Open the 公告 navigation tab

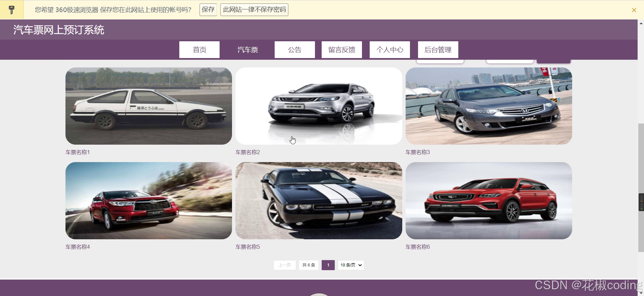(295, 50)
